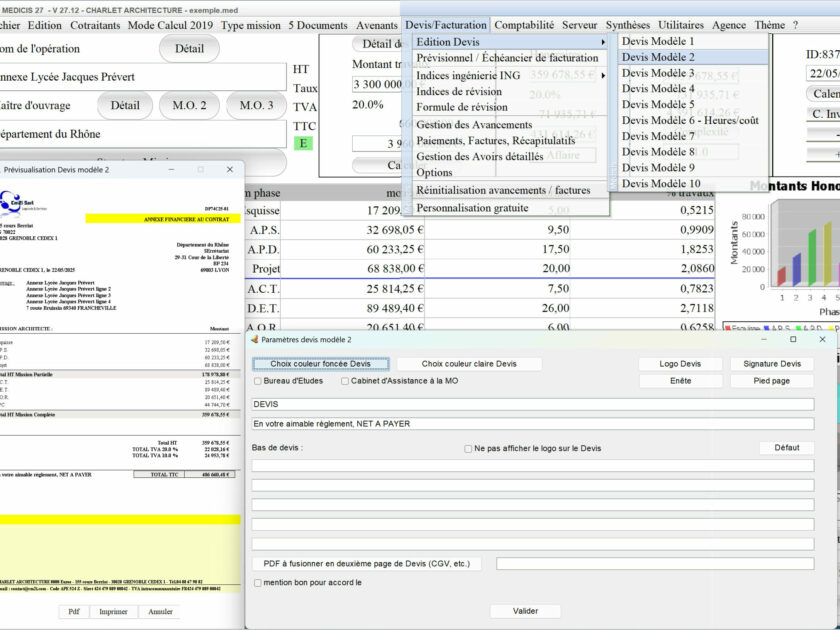Click the PDF path field beside fusionner
This screenshot has height=630, width=840.
pos(655,564)
